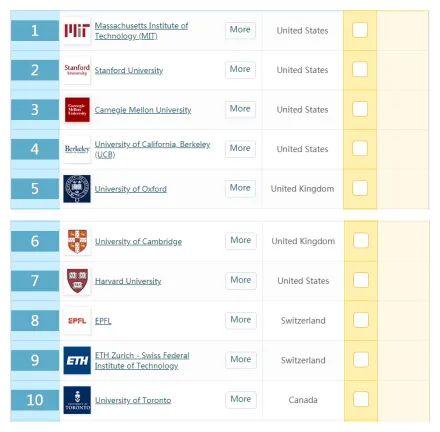The width and height of the screenshot is (440, 432).
Task: Select the checkbox for University of Toronto
Action: (361, 399)
